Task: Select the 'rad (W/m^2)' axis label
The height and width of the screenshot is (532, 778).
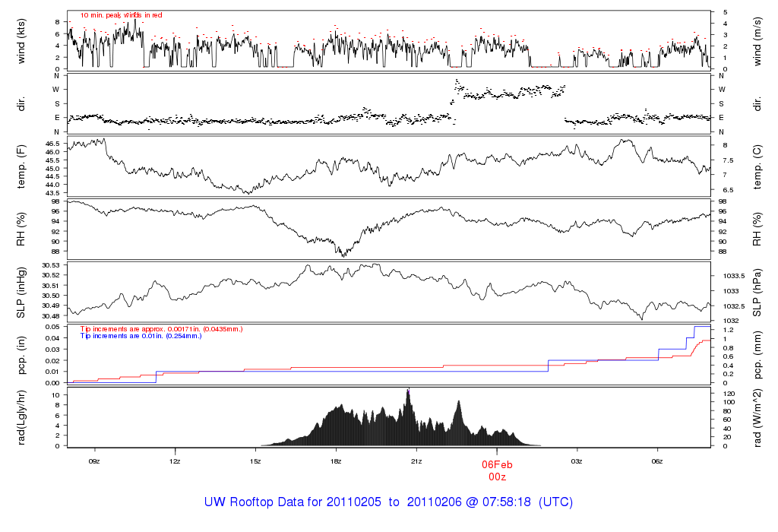Action: click(x=757, y=418)
